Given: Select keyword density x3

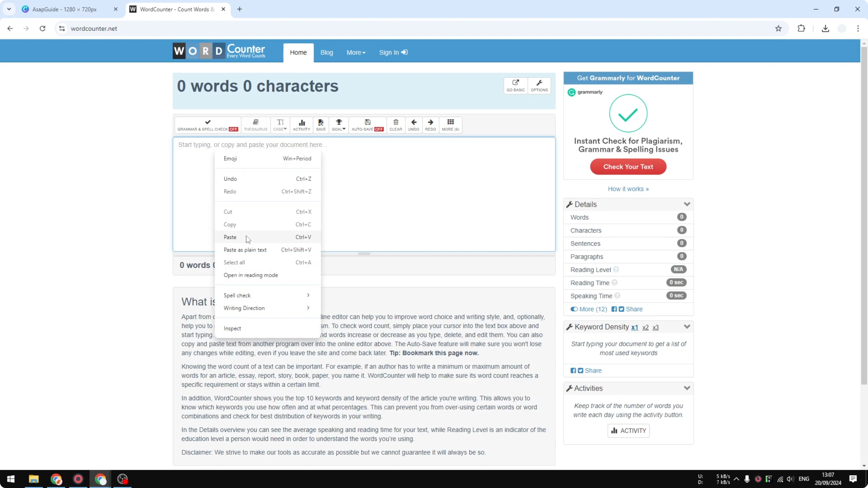Looking at the screenshot, I should pyautogui.click(x=655, y=327).
